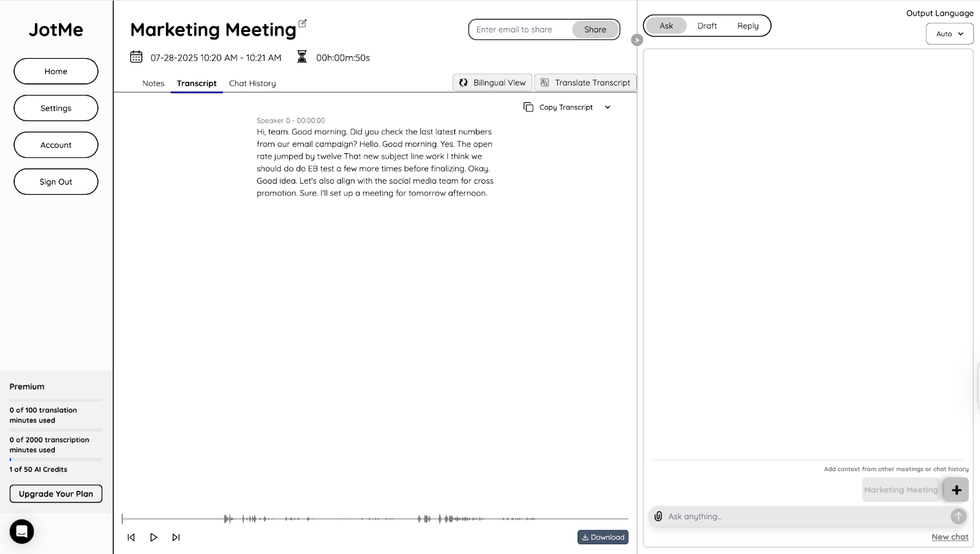Viewport: 980px width, 554px height.
Task: Skip to audio end
Action: coord(176,537)
